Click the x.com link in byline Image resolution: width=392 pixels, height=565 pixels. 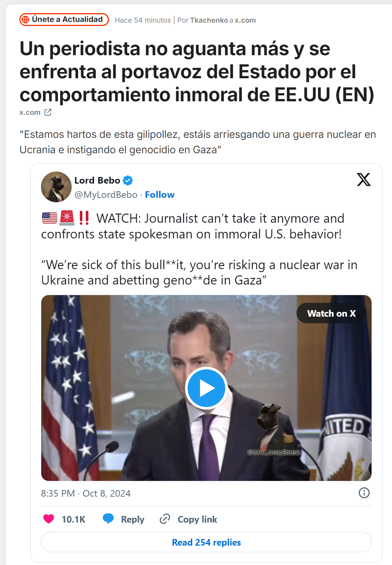click(x=245, y=20)
